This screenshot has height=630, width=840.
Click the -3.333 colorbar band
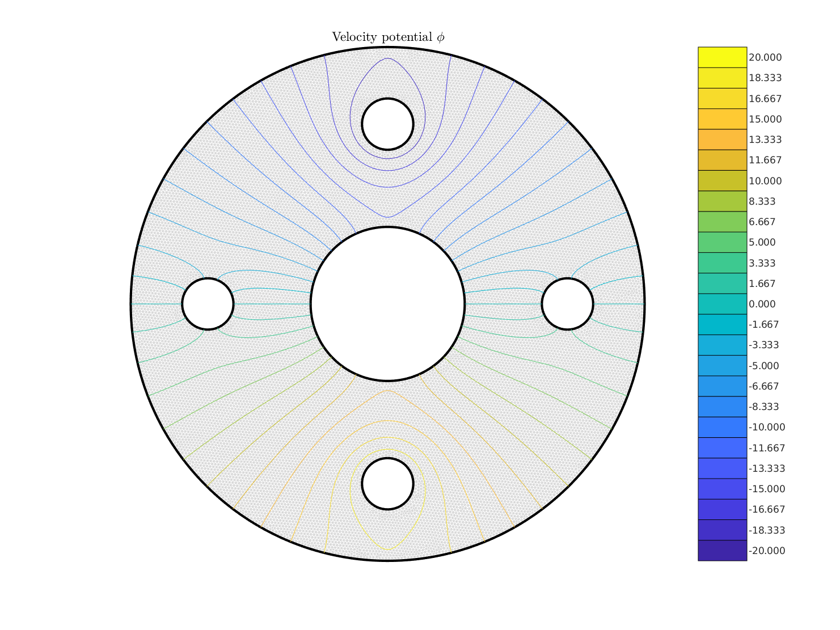click(722, 345)
